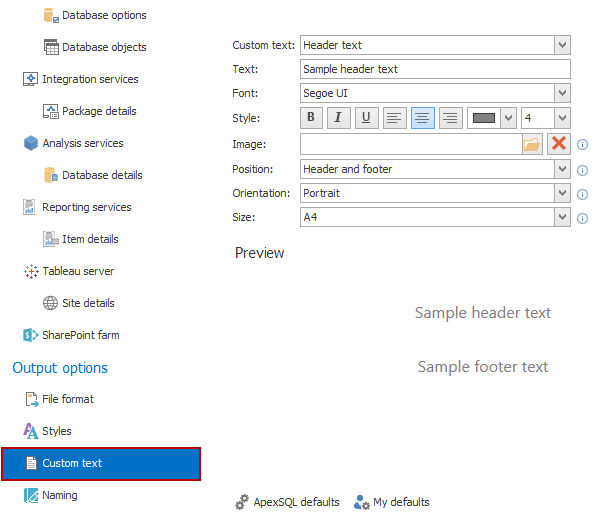
Task: Click the Styles letter icon
Action: 31,431
